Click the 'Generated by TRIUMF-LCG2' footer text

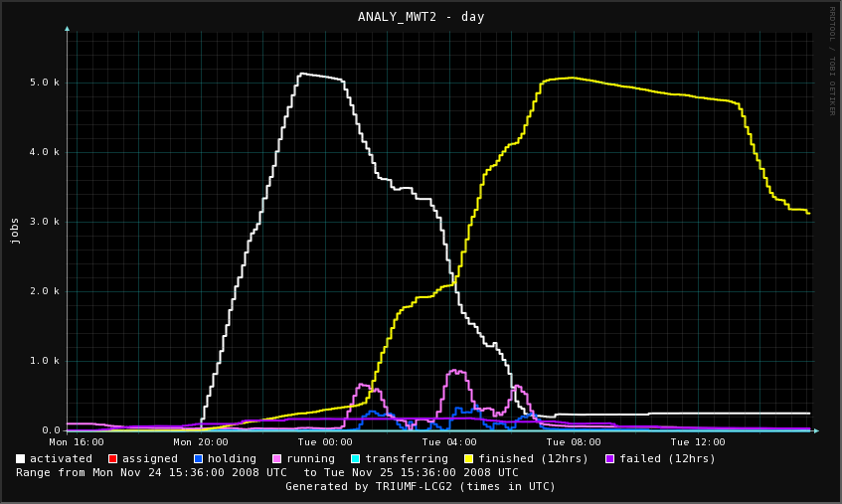pos(421,486)
